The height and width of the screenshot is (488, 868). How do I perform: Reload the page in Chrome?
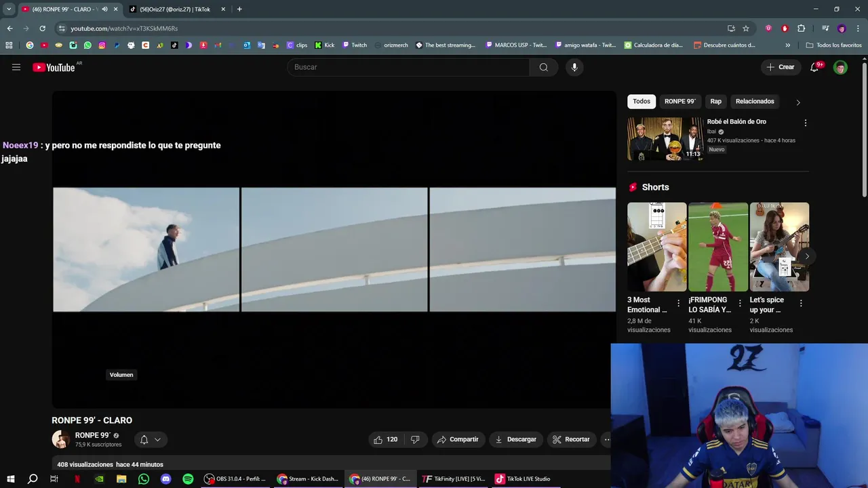point(42,28)
